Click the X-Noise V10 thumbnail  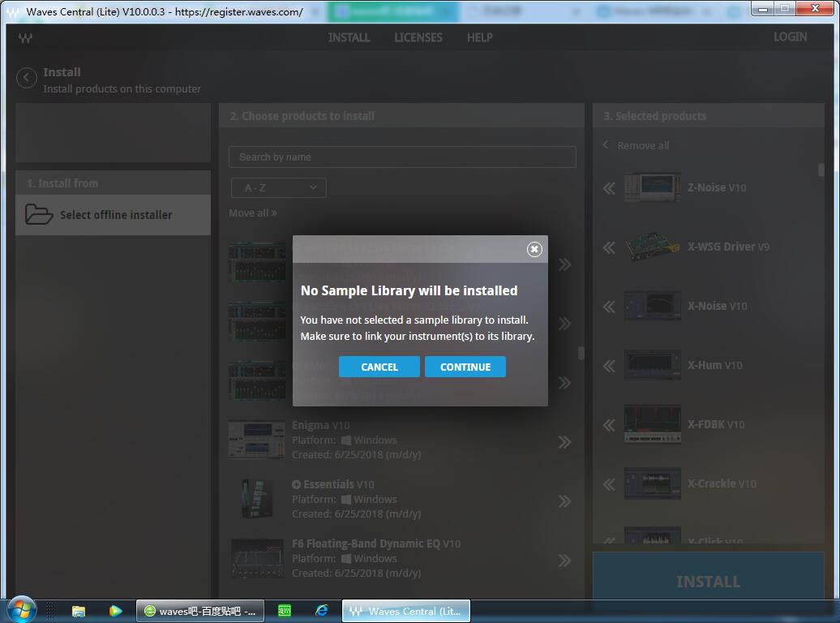point(653,306)
